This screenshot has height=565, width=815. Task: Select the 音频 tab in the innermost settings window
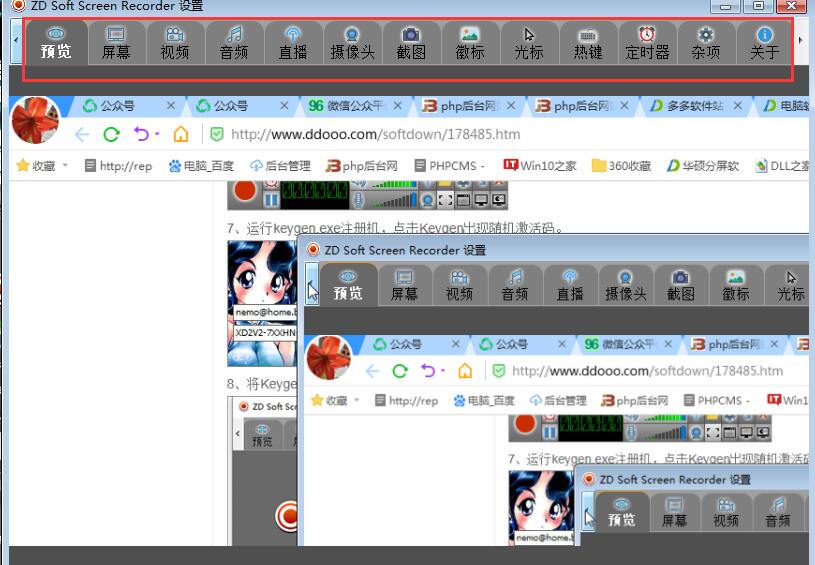[x=778, y=513]
